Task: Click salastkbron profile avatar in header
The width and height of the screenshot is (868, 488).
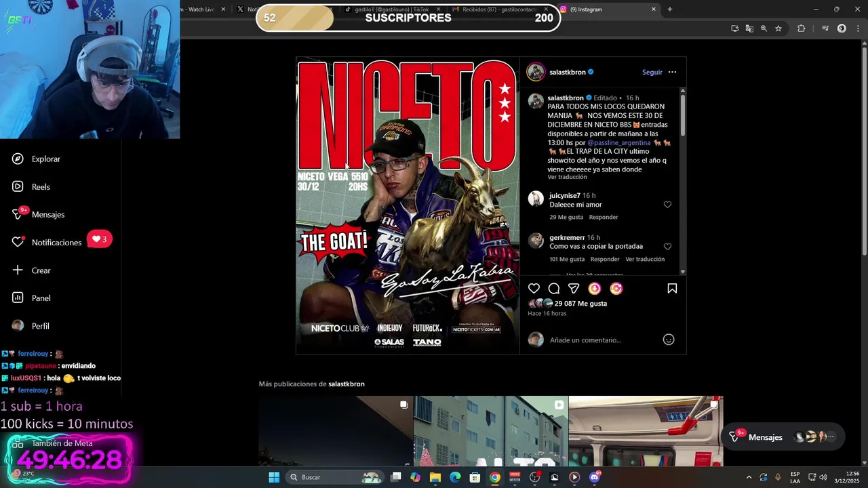Action: (x=536, y=72)
